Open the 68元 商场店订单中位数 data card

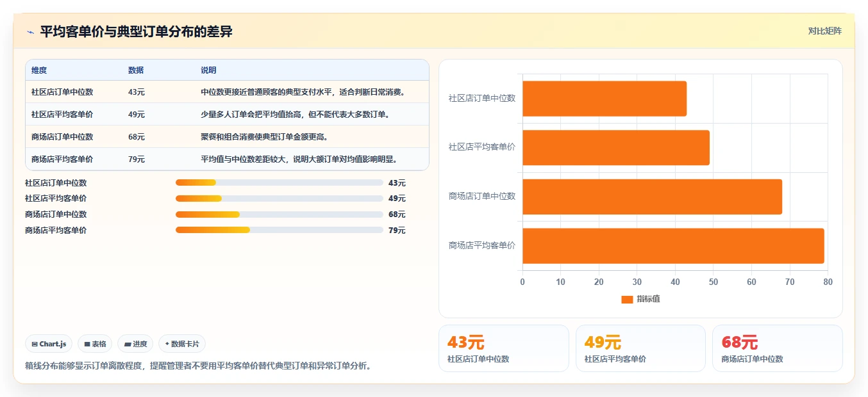pos(778,348)
